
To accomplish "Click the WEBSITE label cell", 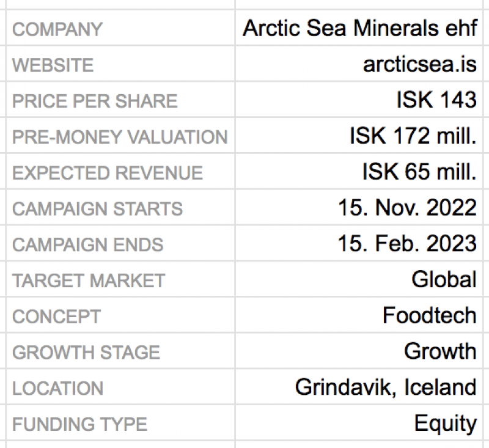I will (x=53, y=65).
